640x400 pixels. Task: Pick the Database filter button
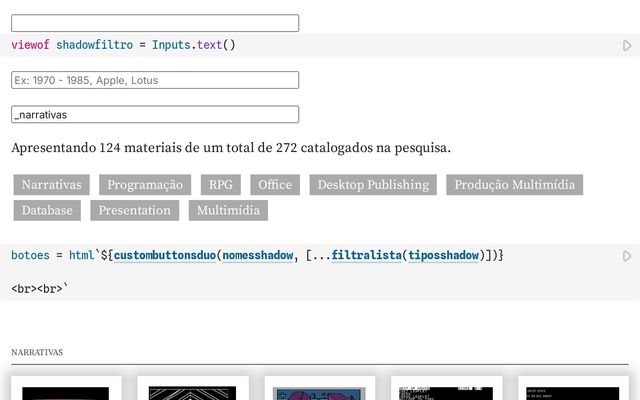(47, 210)
